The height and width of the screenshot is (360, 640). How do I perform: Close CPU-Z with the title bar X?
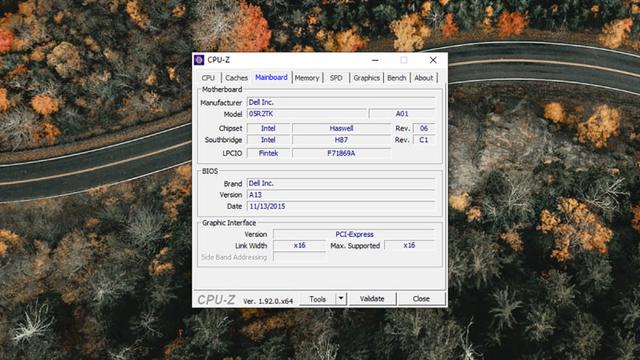(433, 60)
